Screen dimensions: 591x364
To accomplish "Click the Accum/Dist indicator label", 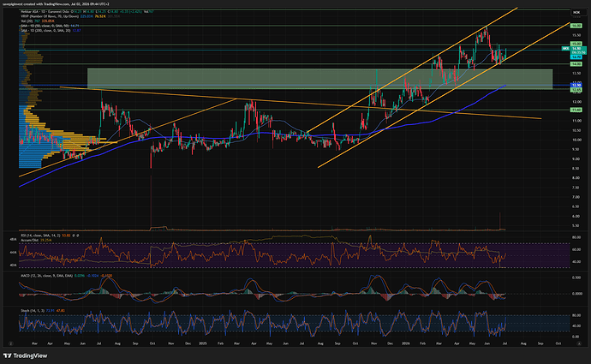I will (30, 240).
